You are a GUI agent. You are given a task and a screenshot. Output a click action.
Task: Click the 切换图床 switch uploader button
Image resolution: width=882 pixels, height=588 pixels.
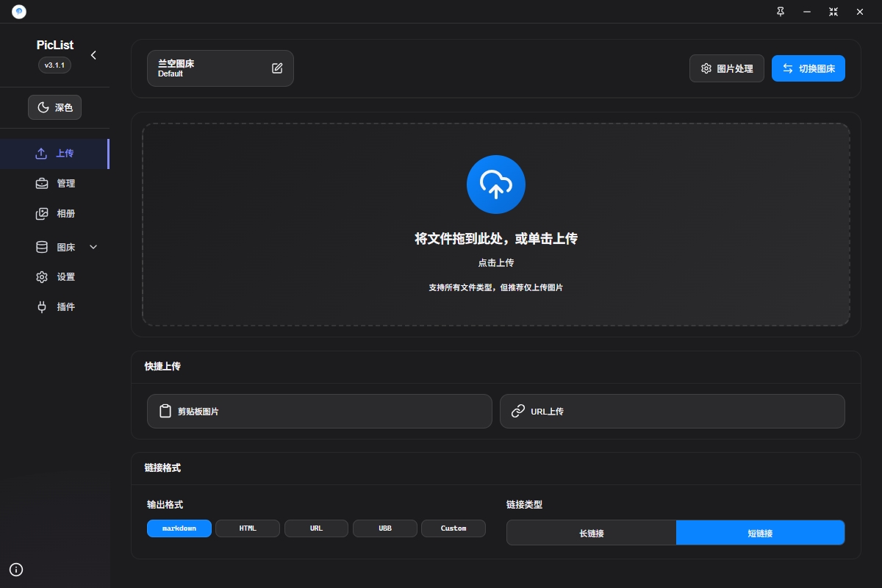808,68
